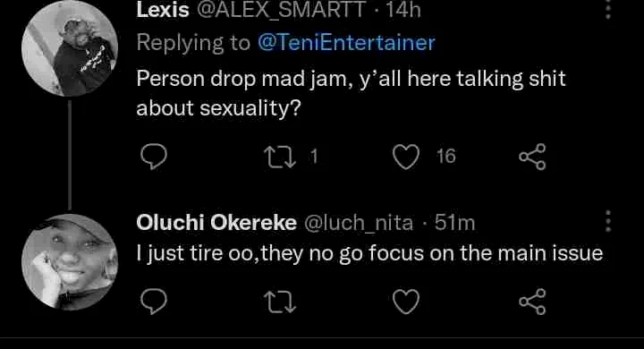644x349 pixels.
Task: Retweet Lexis's tweet about mad jam
Action: 280,157
